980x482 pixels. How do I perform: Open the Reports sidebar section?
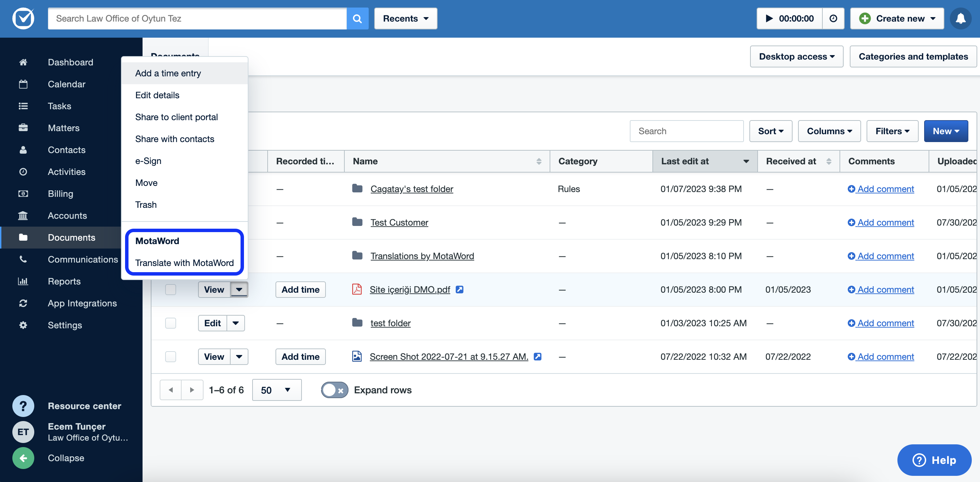[x=64, y=281]
